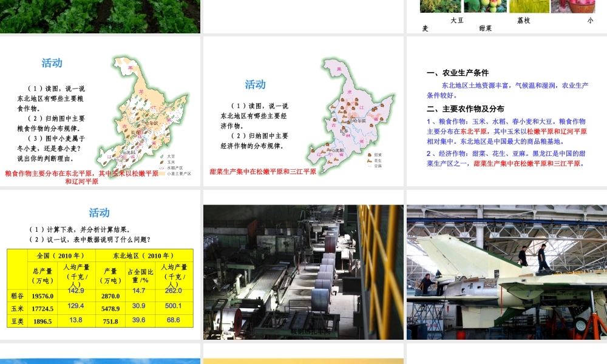Click the 活动 heading above the yellow table
This screenshot has height=364, width=607.
click(100, 213)
